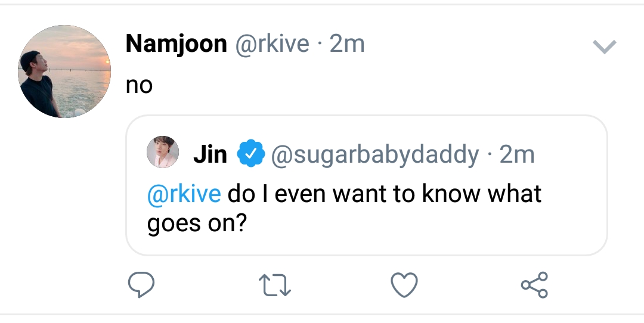644x323 pixels.
Task: Click the "goes on?" line of quote
Action: coord(197,223)
